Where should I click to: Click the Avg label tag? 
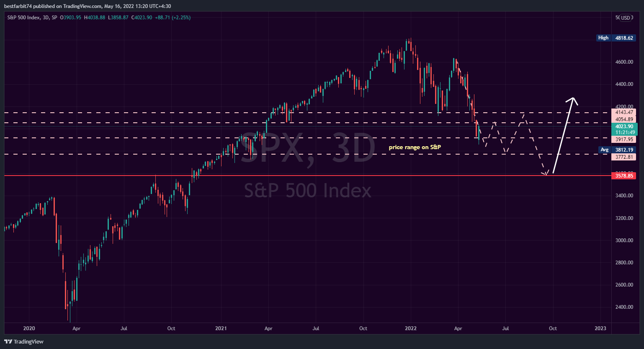tap(605, 150)
